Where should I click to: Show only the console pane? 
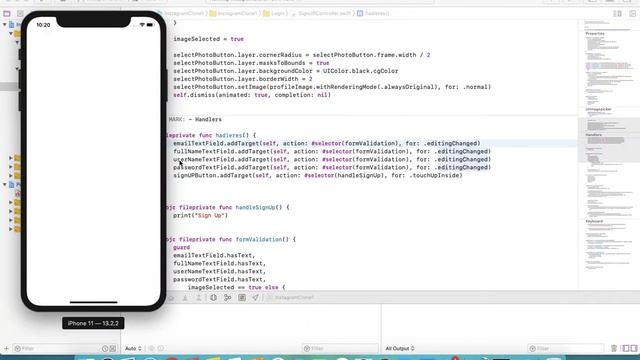(x=634, y=348)
